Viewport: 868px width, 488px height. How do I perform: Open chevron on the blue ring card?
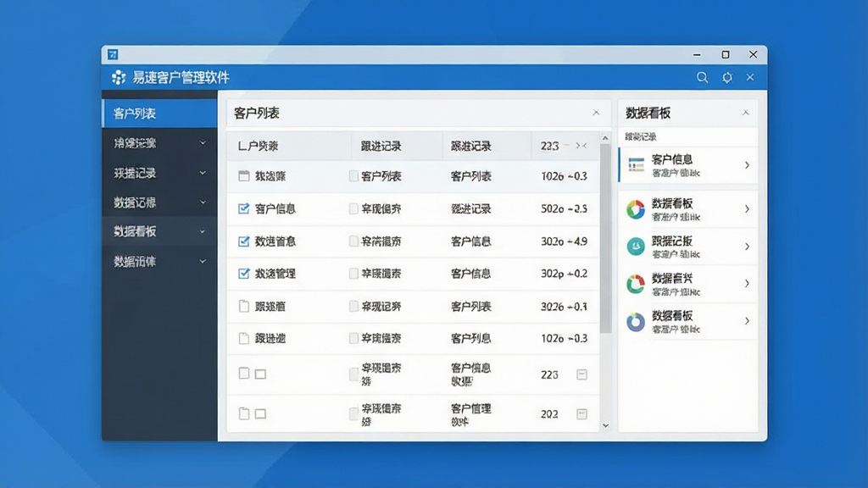coord(747,321)
